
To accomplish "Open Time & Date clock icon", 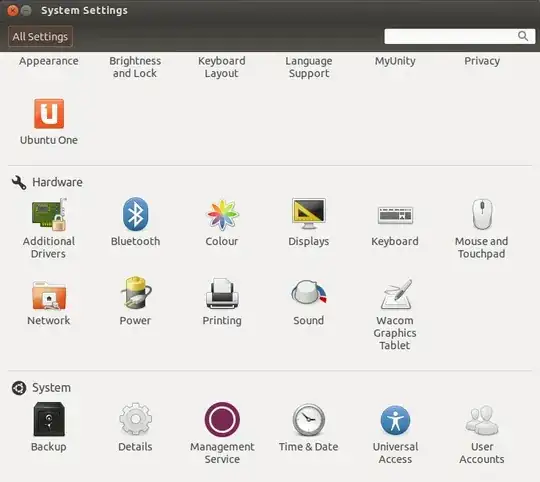I will pyautogui.click(x=309, y=420).
